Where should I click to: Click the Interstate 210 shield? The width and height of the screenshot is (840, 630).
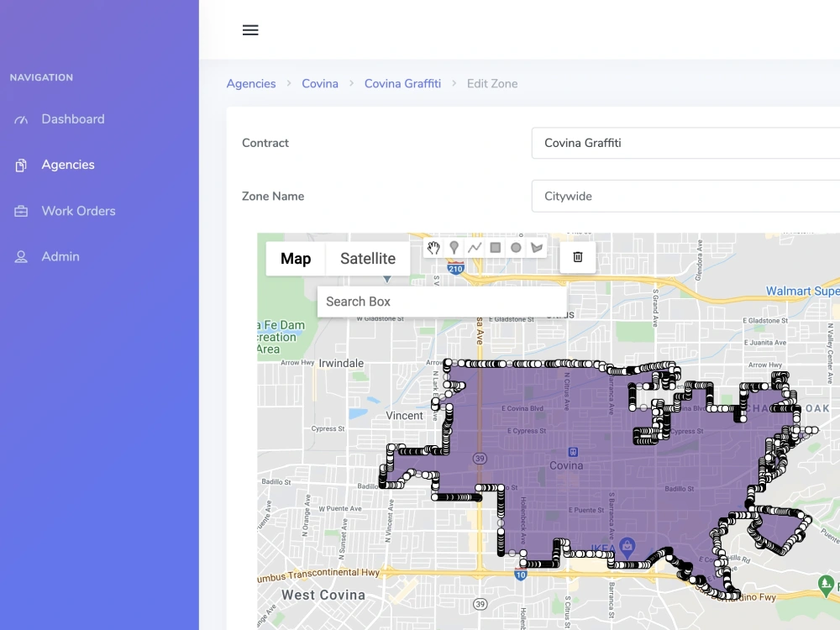(x=455, y=269)
